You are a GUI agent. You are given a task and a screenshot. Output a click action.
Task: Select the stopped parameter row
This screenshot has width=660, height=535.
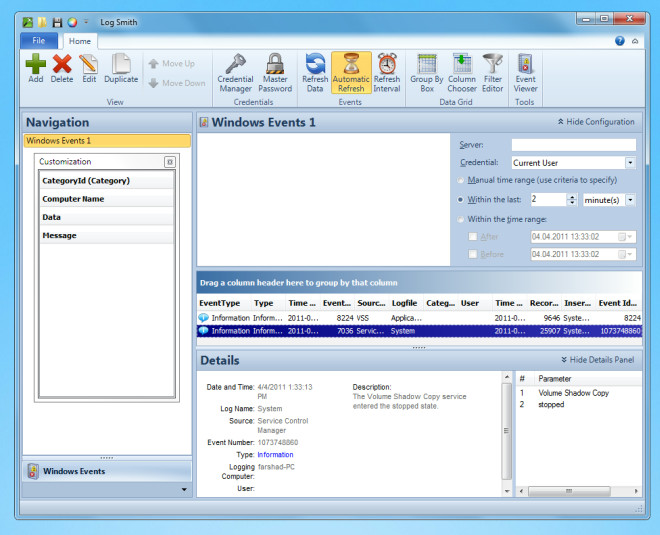pos(579,405)
